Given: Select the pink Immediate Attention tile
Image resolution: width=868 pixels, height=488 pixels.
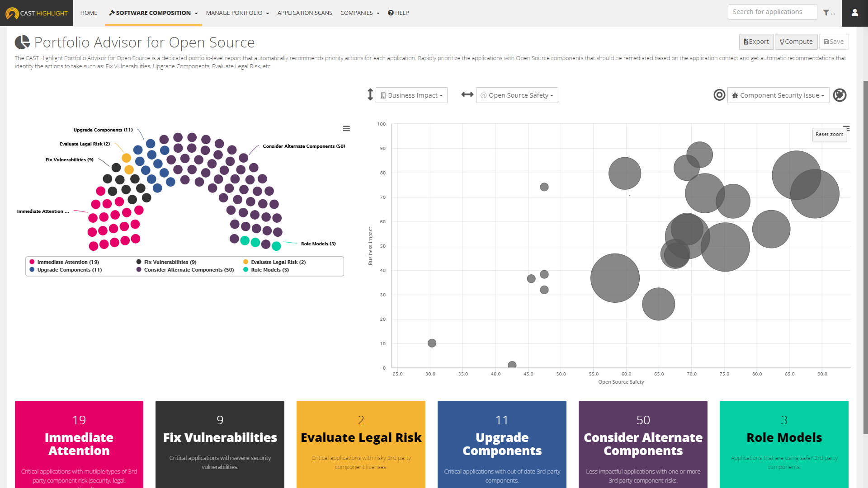Looking at the screenshot, I should tap(79, 444).
